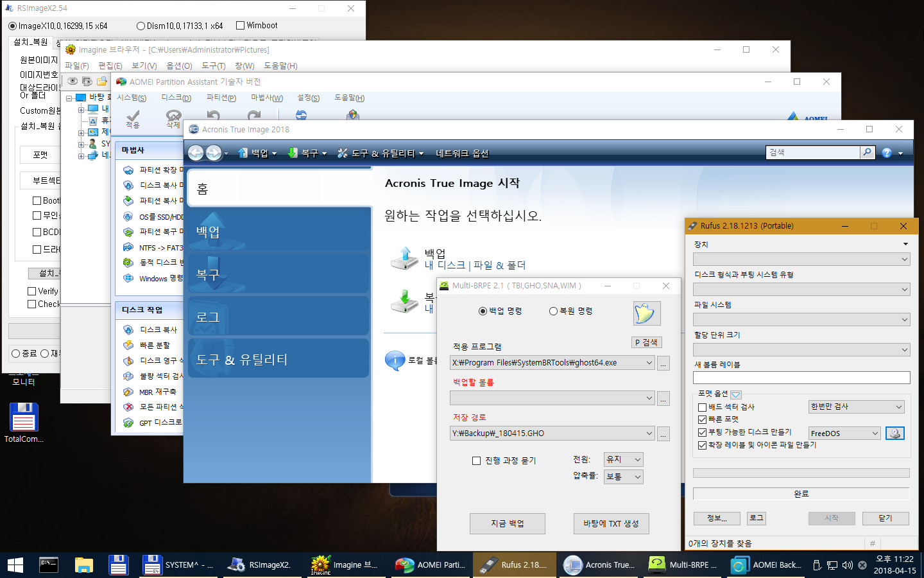The height and width of the screenshot is (578, 924).
Task: Open Acronis 복구 toolbar menu
Action: (x=307, y=153)
